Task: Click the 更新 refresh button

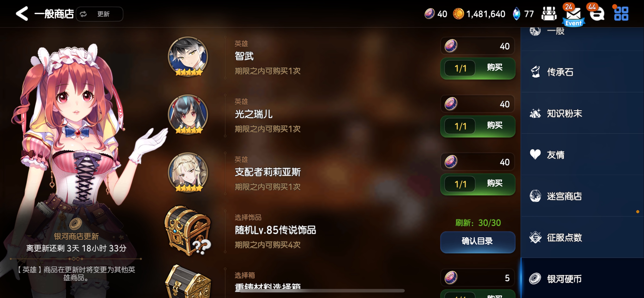Action: (x=99, y=14)
